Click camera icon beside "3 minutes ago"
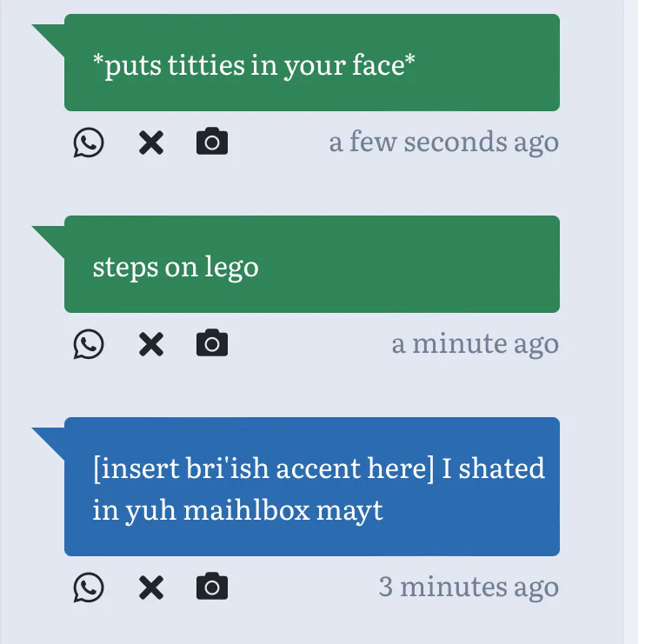The height and width of the screenshot is (644, 652). coord(212,588)
